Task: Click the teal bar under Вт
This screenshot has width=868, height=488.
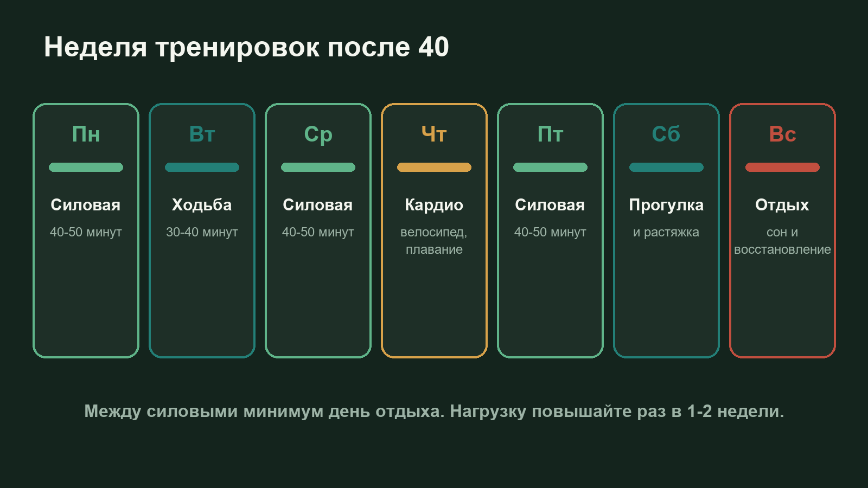Action: [x=202, y=168]
